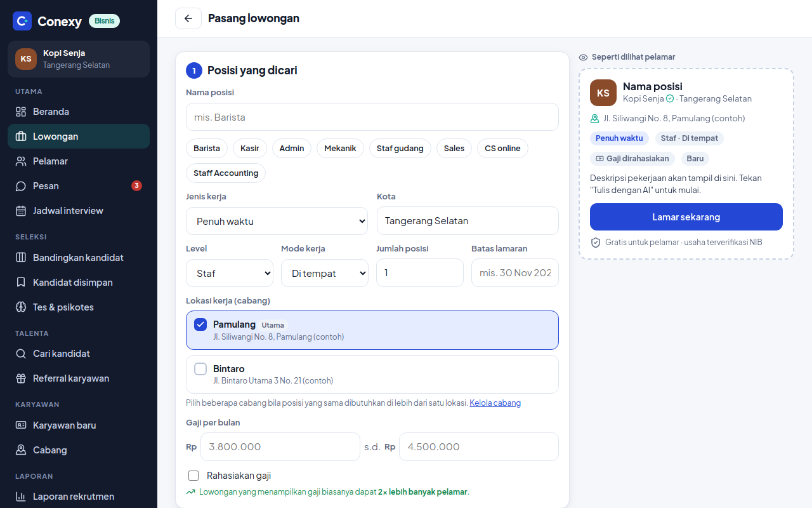
Task: Click the Lamar sekarang button
Action: [686, 217]
